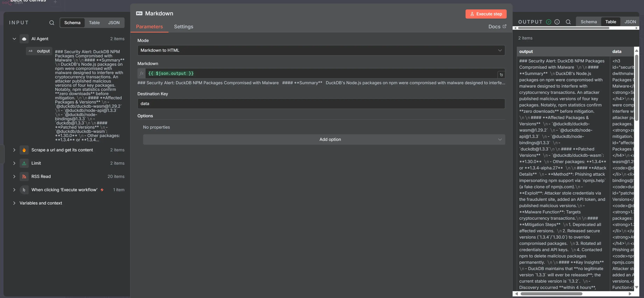Click the search icon in the Input panel
Screen dimensions: 644x298
[x=52, y=23]
